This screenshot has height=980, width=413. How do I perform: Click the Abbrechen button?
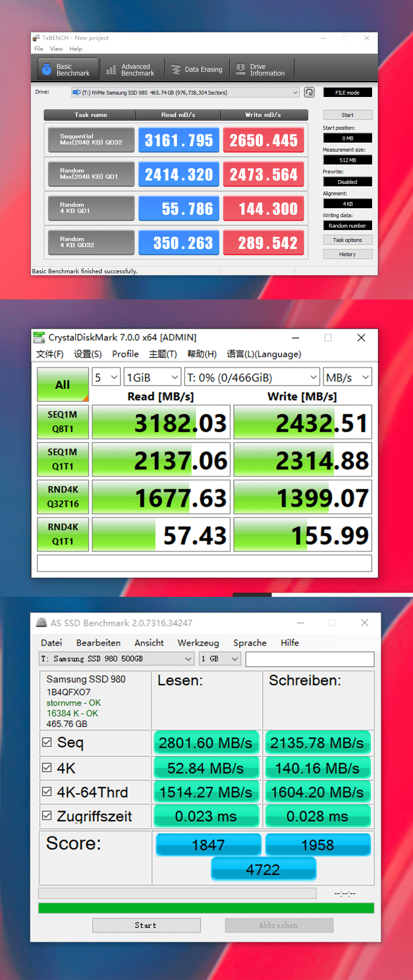pyautogui.click(x=279, y=925)
